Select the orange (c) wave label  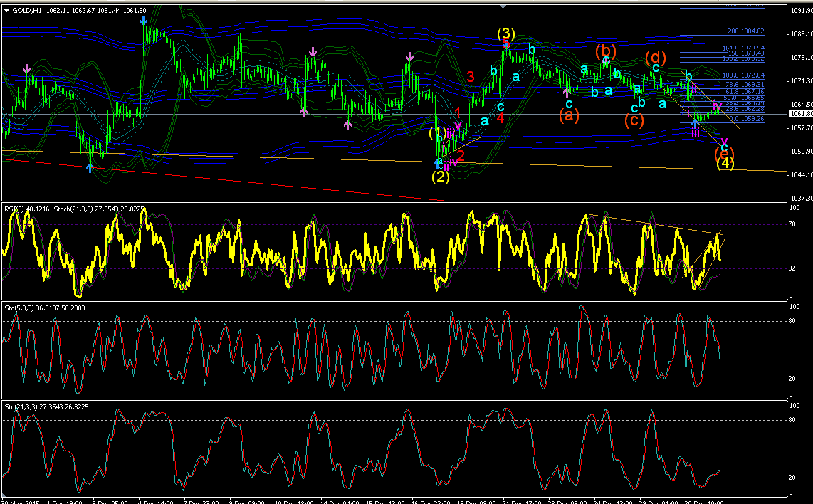[x=634, y=120]
